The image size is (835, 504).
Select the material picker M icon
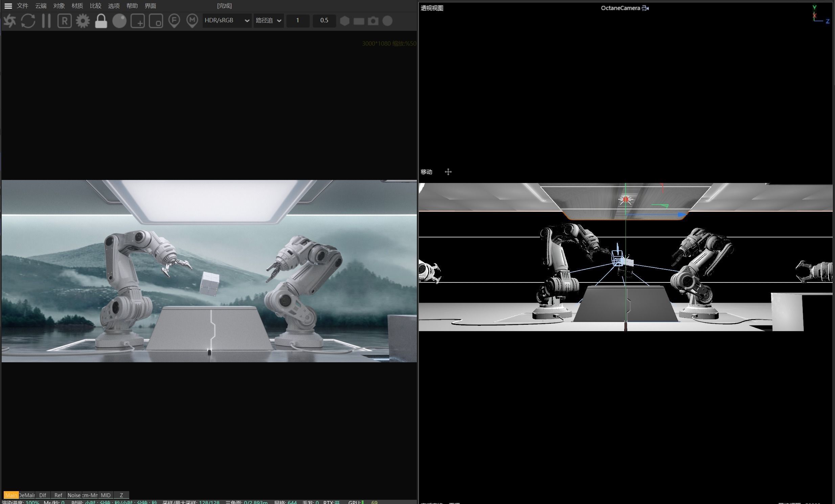coord(192,21)
